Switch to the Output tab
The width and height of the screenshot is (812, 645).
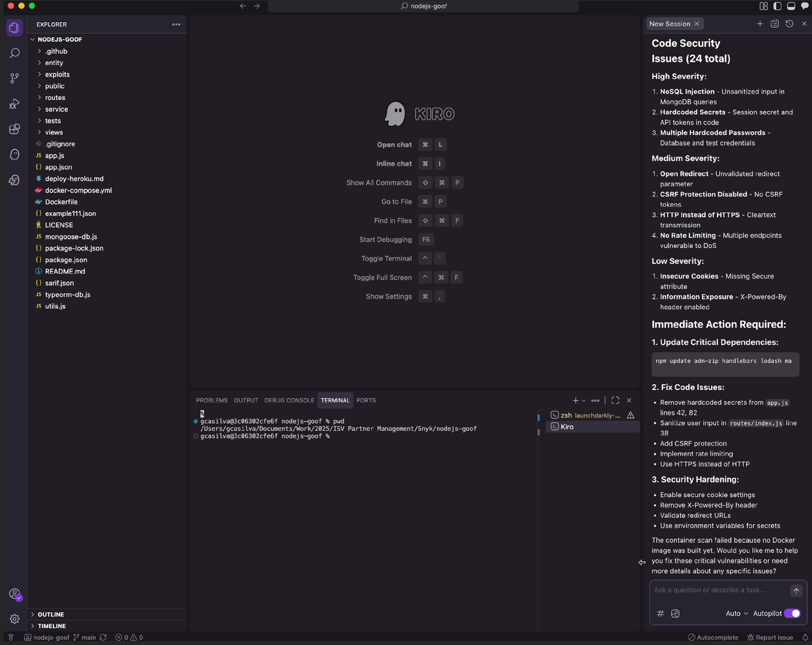246,400
